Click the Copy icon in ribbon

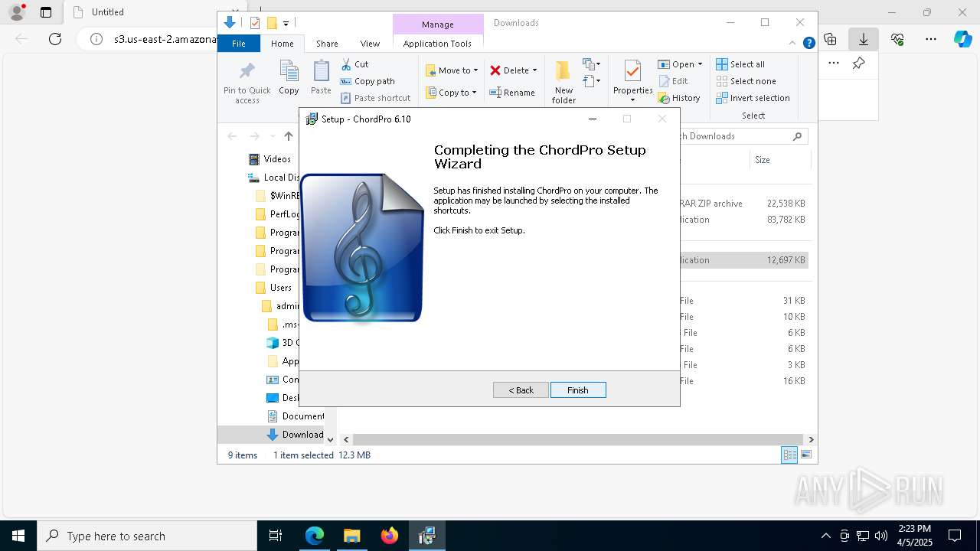point(289,77)
